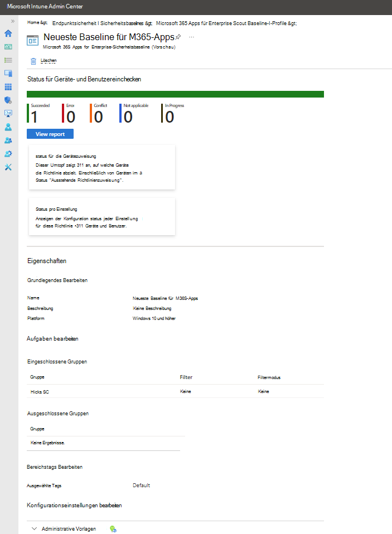Click the Filter column header
This screenshot has width=392, height=534.
pos(186,377)
